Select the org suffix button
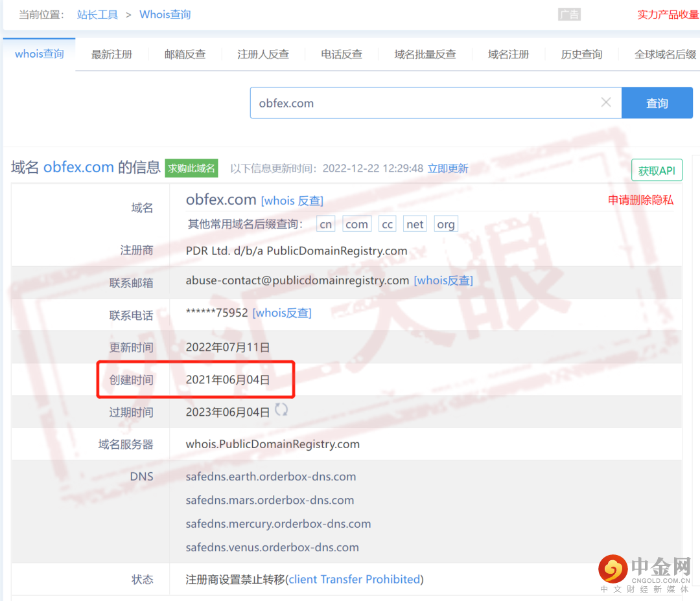 pos(446,224)
